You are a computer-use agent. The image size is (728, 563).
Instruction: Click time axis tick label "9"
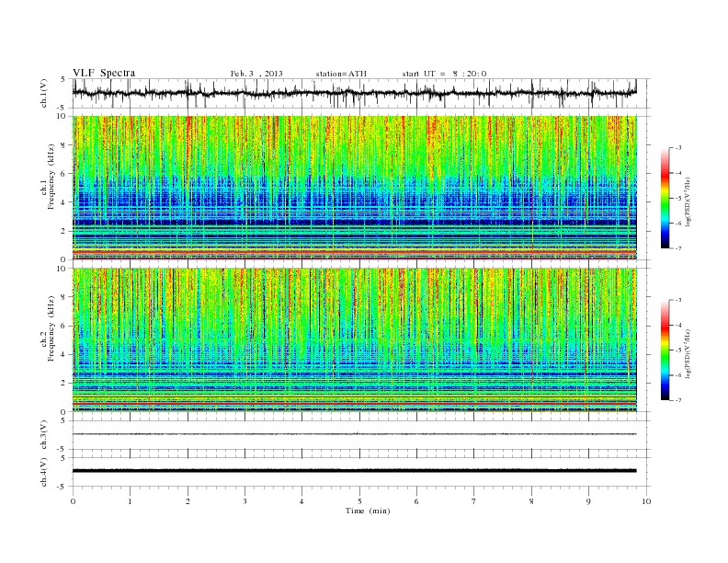pyautogui.click(x=588, y=501)
